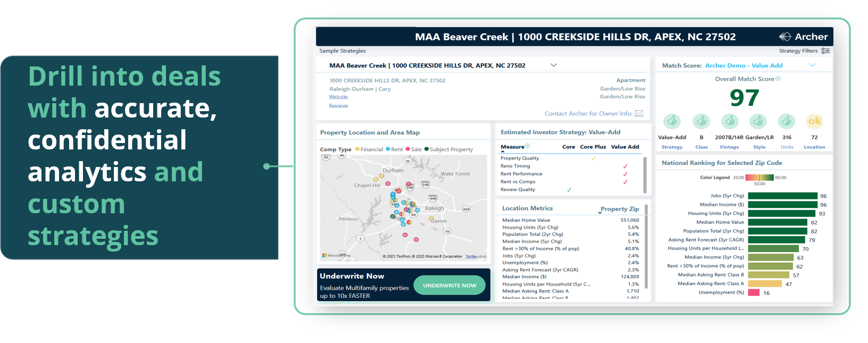Click the Unemployment (%) red ranking bar
868x343 pixels.
tap(753, 292)
